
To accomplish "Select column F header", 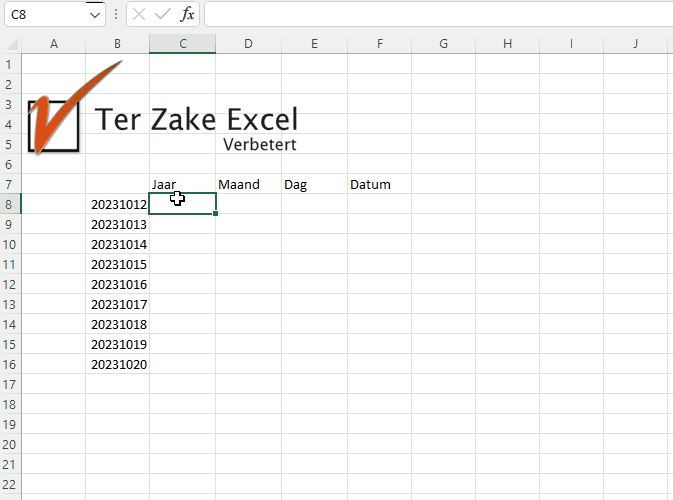I will [x=379, y=44].
